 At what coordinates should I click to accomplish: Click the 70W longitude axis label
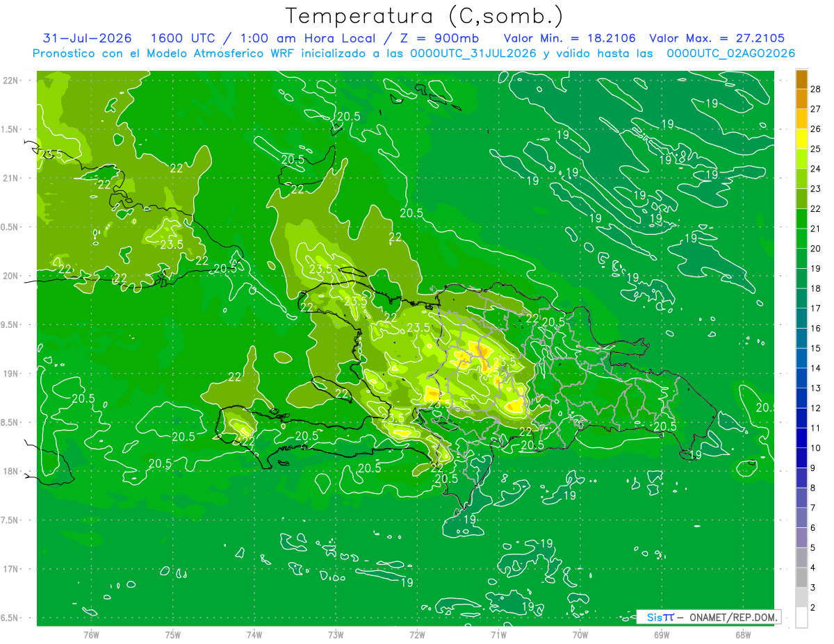(x=580, y=635)
